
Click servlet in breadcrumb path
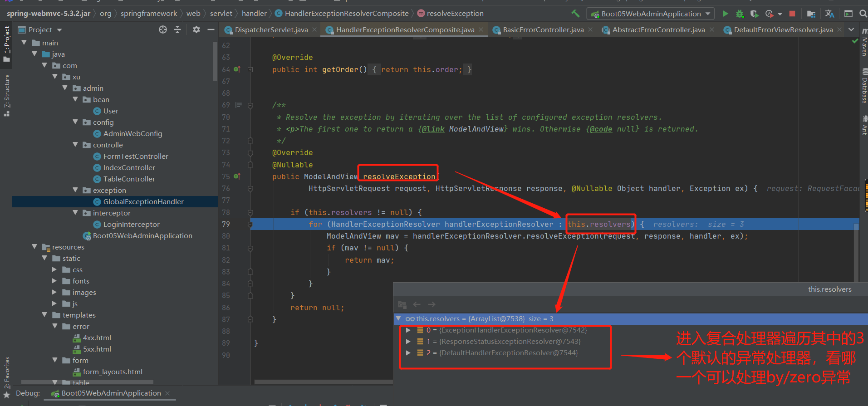(x=221, y=14)
